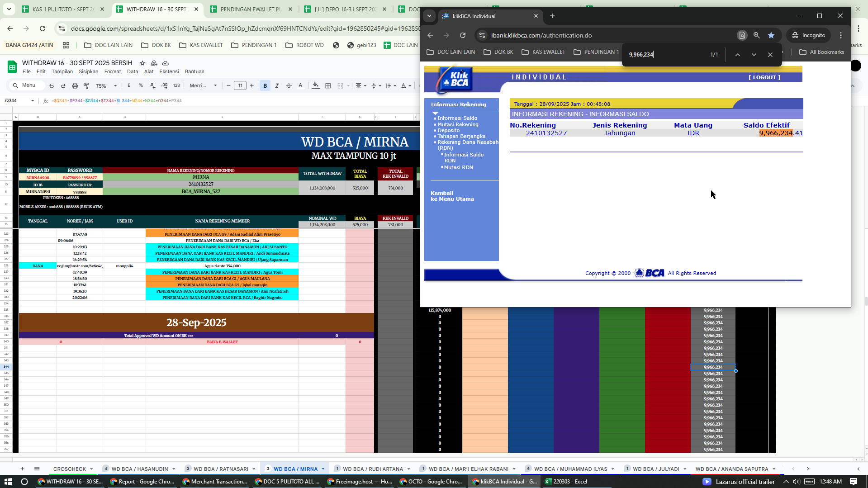Open Deposito link in sidebar
The image size is (868, 488).
[448, 130]
